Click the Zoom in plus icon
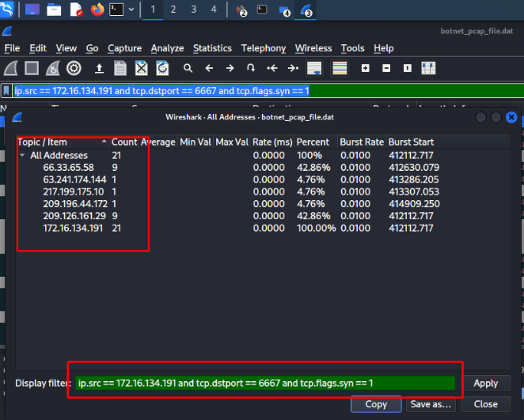The height and width of the screenshot is (420, 524). 365,69
